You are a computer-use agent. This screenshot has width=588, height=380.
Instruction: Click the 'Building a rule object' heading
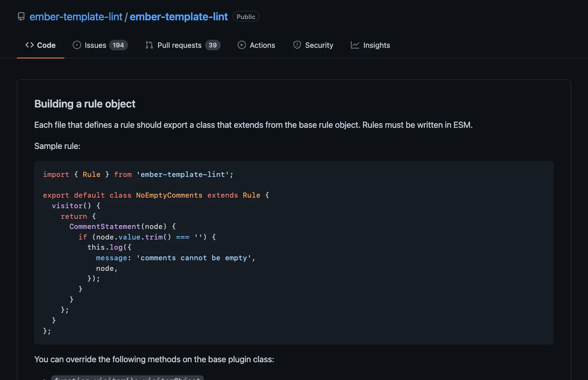coord(85,104)
